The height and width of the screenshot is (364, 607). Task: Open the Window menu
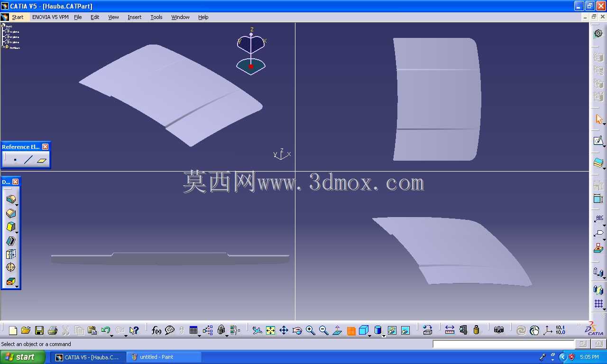tap(180, 17)
